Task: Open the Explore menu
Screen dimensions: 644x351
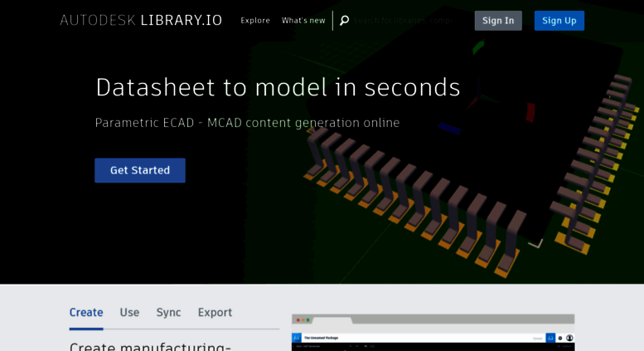Action: click(255, 21)
